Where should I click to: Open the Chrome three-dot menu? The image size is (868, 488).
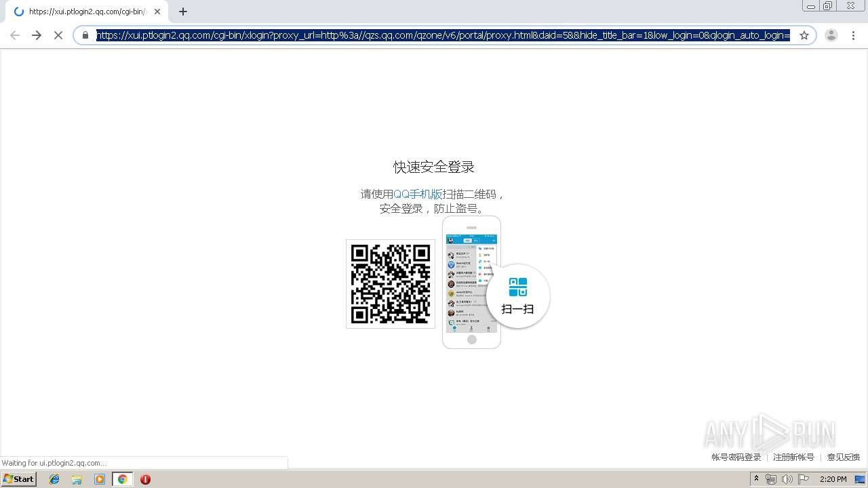click(x=853, y=35)
